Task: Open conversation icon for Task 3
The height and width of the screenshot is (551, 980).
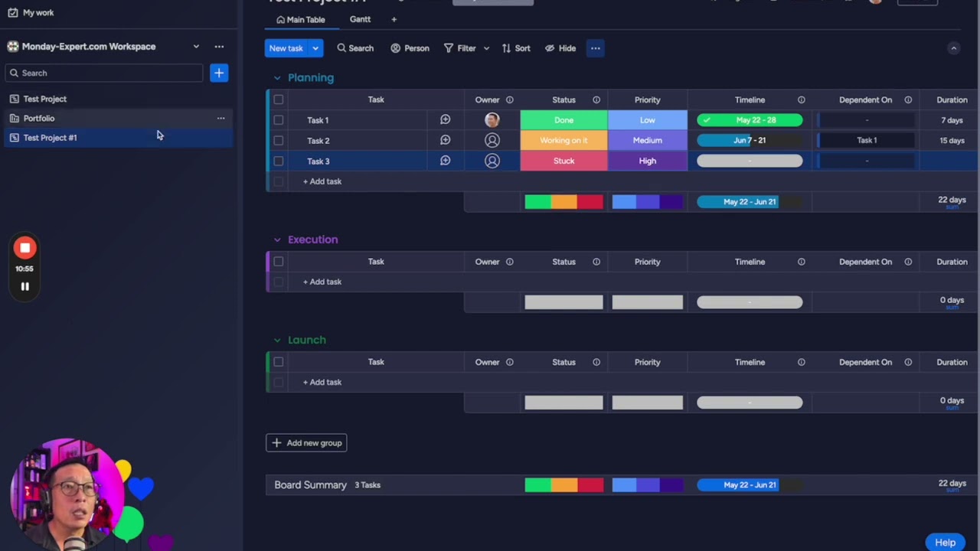Action: (445, 161)
